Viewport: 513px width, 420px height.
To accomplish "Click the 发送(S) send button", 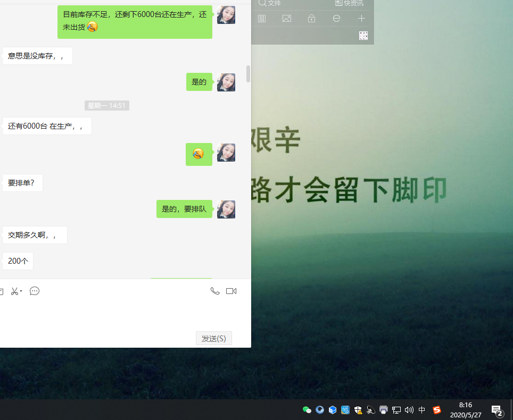I will [x=213, y=338].
